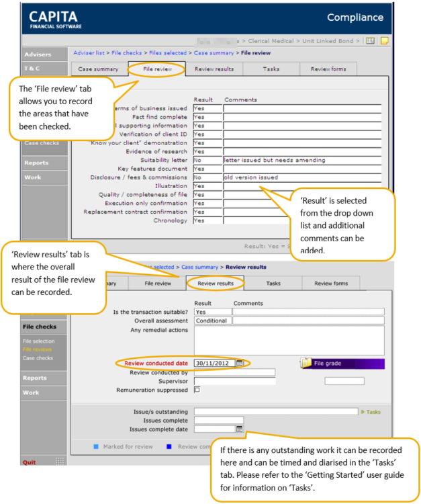
Task: Open Result dropdown for Terms of business issued
Action: tap(207, 108)
